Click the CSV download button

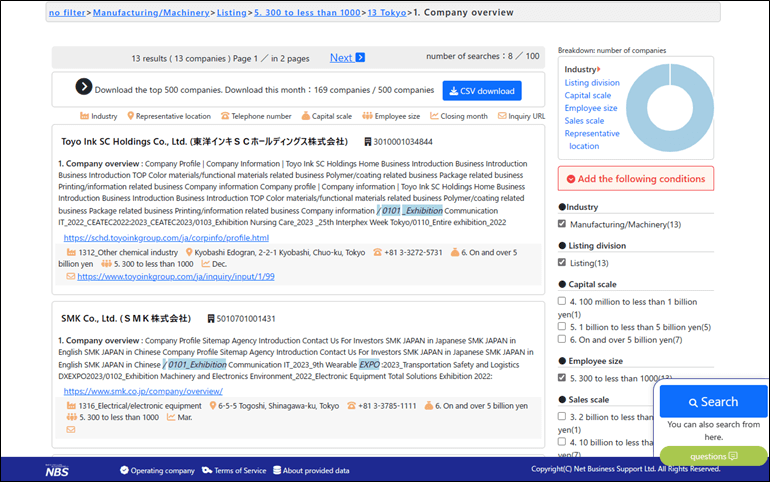point(482,91)
